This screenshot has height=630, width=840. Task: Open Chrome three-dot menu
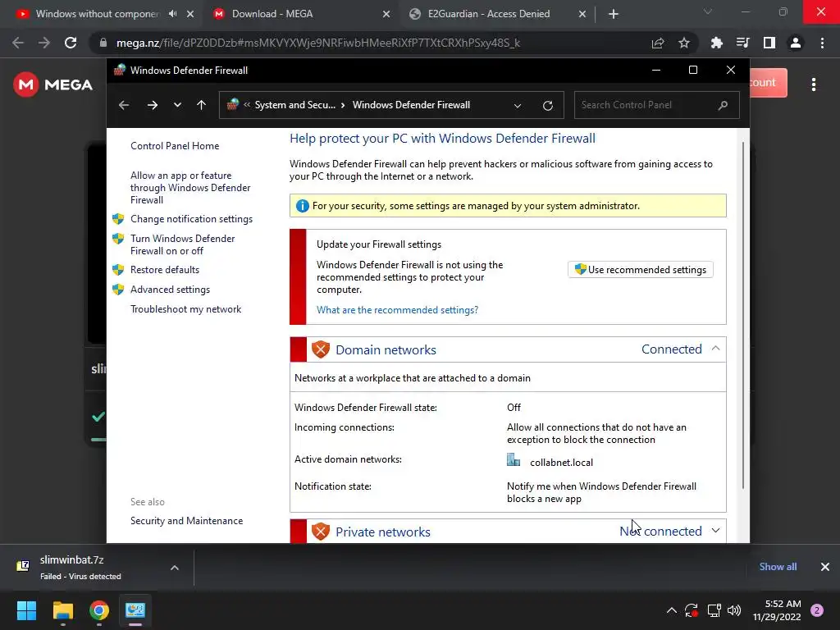point(822,43)
